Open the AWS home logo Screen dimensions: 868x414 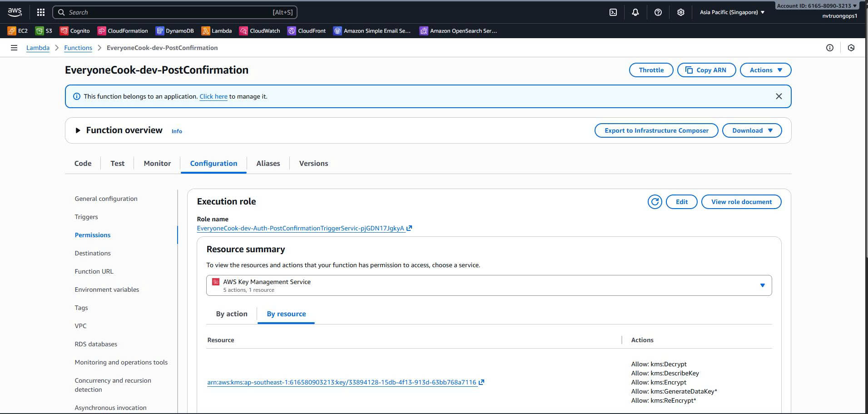(x=15, y=12)
